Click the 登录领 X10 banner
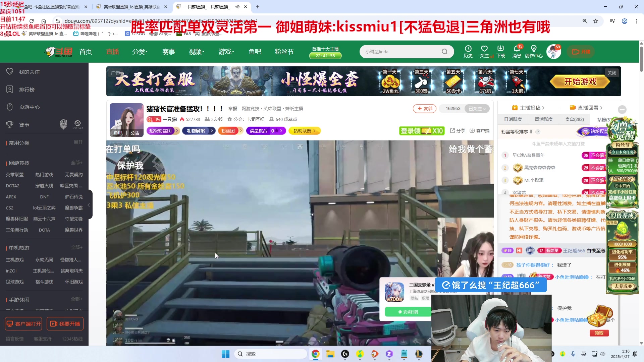Viewport: 644px width, 362px height. coord(422,131)
